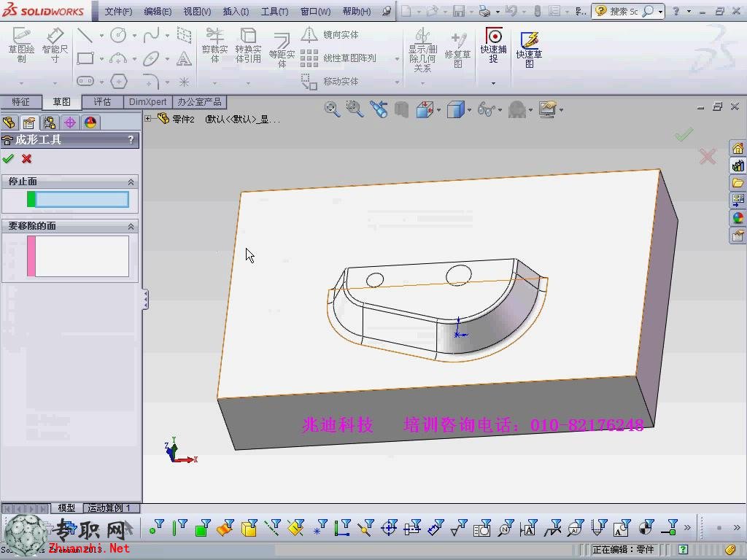Viewport: 747px width, 560px height.
Task: Click Previous View icon
Action: 379,109
